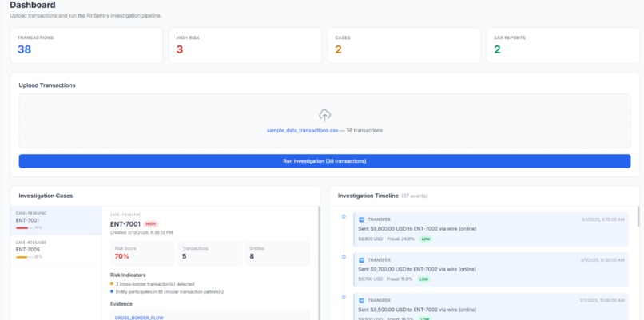The height and width of the screenshot is (320, 644).
Task: Click the High Risk 3 stat card
Action: coord(245,45)
